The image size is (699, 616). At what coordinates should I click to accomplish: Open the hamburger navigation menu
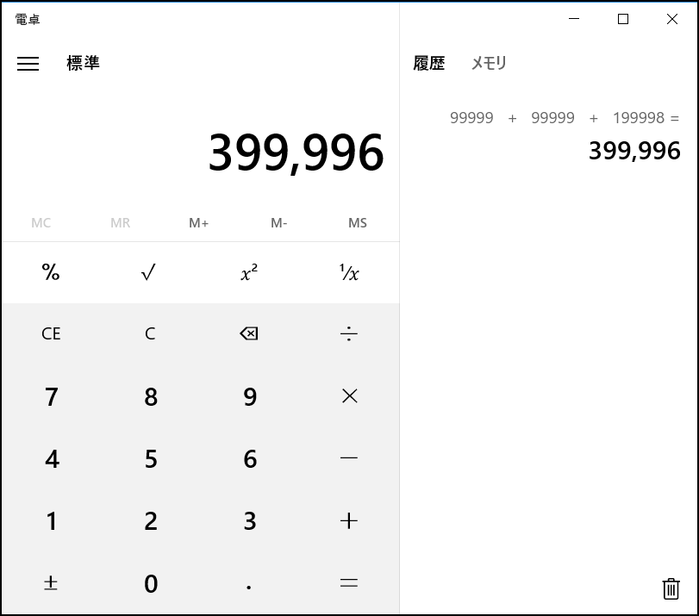pos(28,64)
